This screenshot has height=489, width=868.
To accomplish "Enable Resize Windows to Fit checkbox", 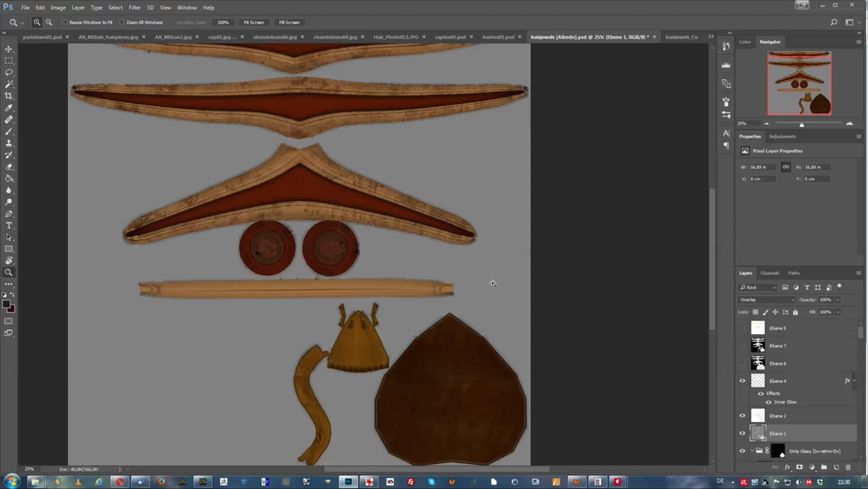I will pyautogui.click(x=65, y=22).
